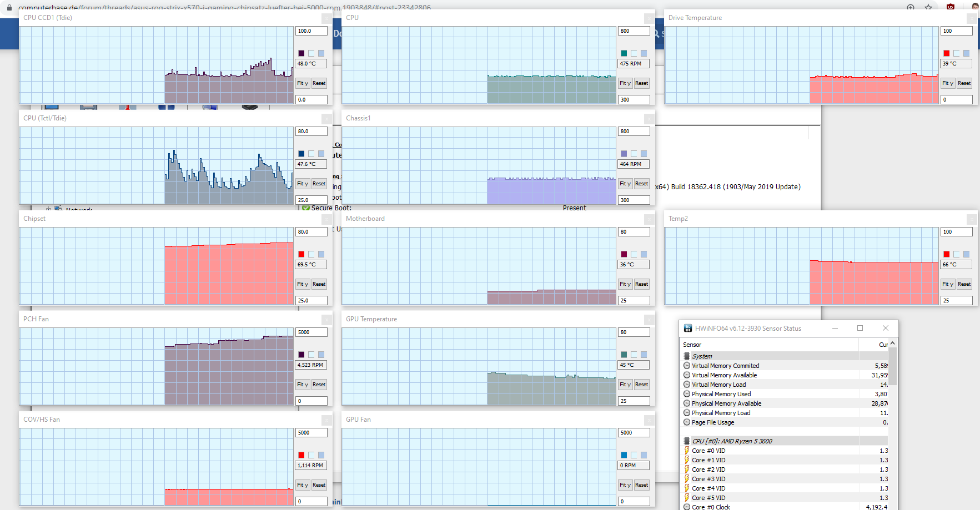Pick the red line color swatch in Temp2 graph
Viewport: 980px width, 510px height.
click(x=947, y=254)
